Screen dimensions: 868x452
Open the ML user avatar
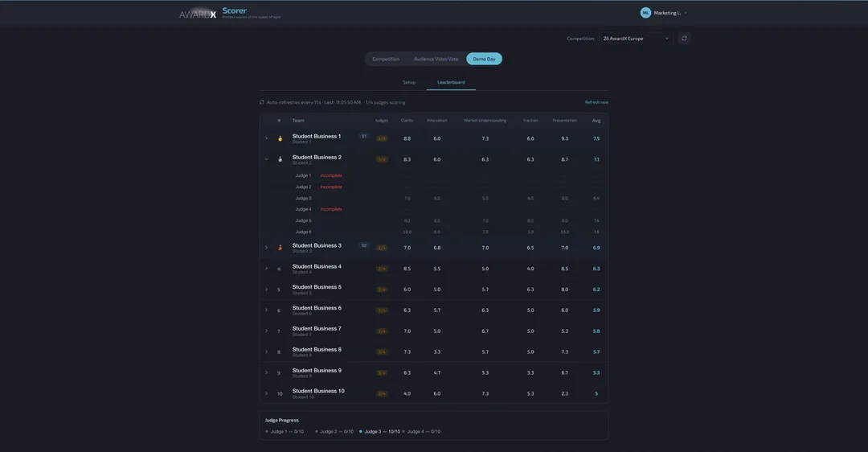(645, 13)
